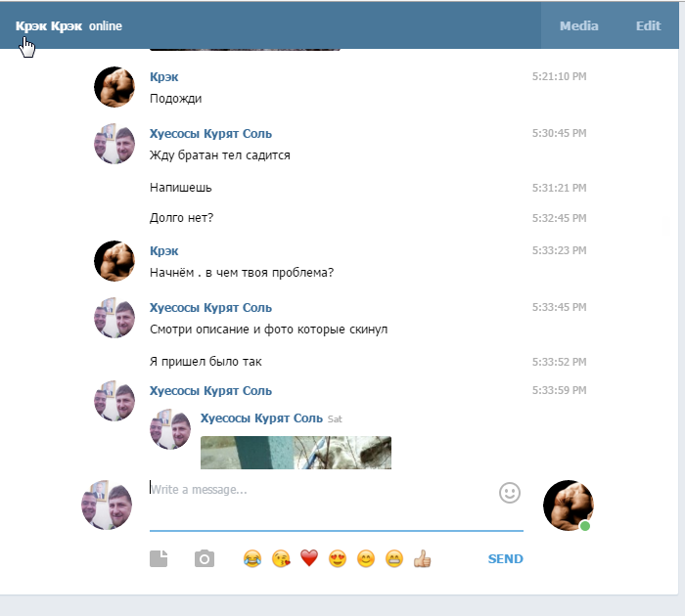Select message Начнём . в чем твоя проблема?
This screenshot has height=616, width=685.
tap(242, 273)
